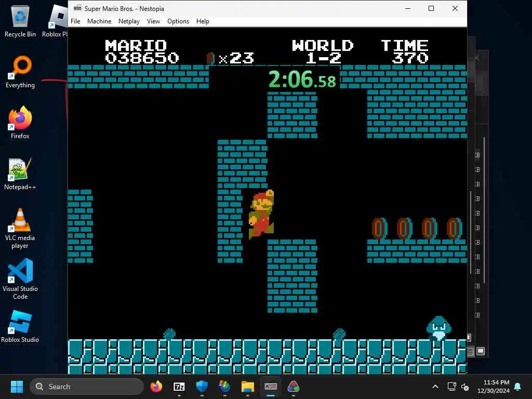The height and width of the screenshot is (399, 532).
Task: Select the Roblox Player desktop icon
Action: pyautogui.click(x=55, y=22)
